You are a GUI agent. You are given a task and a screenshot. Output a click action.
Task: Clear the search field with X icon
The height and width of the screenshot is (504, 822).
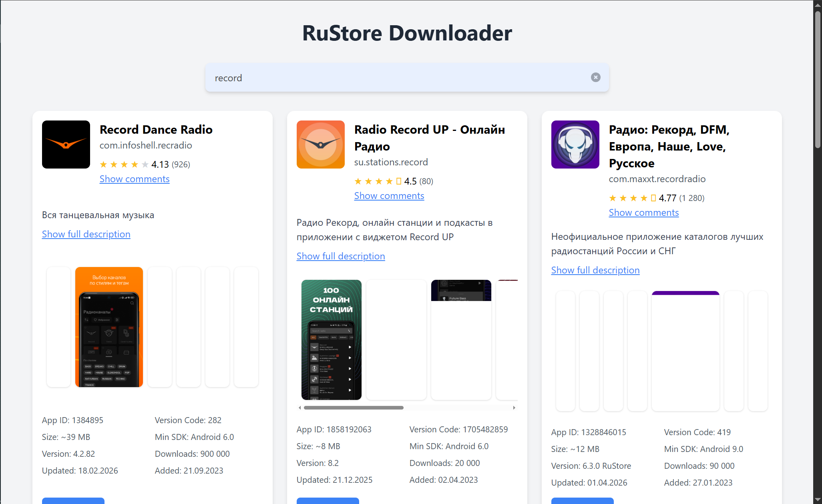595,77
